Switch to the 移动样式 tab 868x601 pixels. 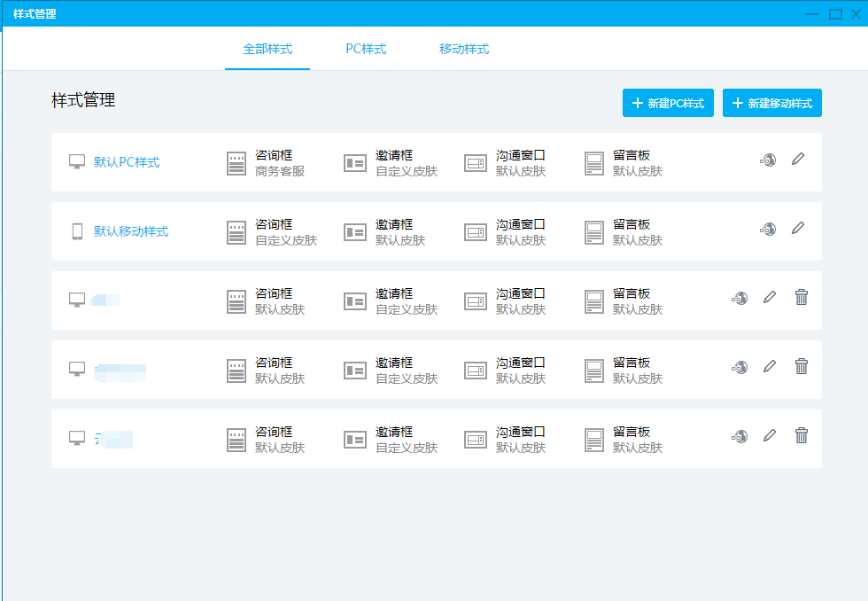(x=464, y=49)
